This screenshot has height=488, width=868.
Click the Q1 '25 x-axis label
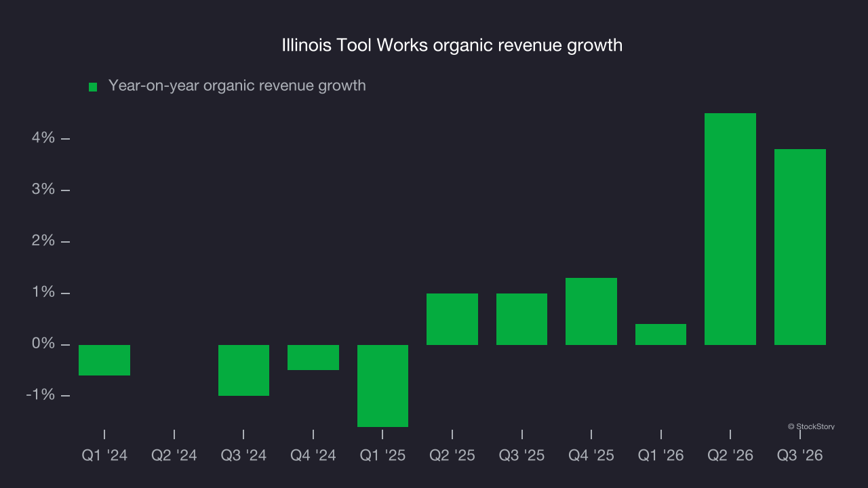point(383,455)
